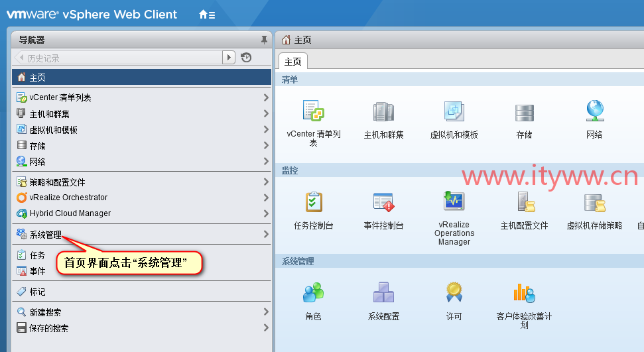
Task: Click the vSphere Web Client title
Action: coord(119,15)
